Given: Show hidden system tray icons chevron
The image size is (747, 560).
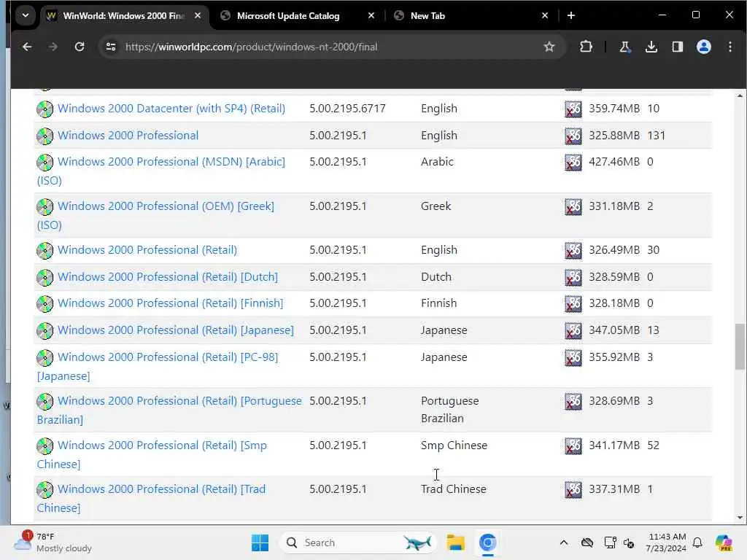Looking at the screenshot, I should 564,542.
